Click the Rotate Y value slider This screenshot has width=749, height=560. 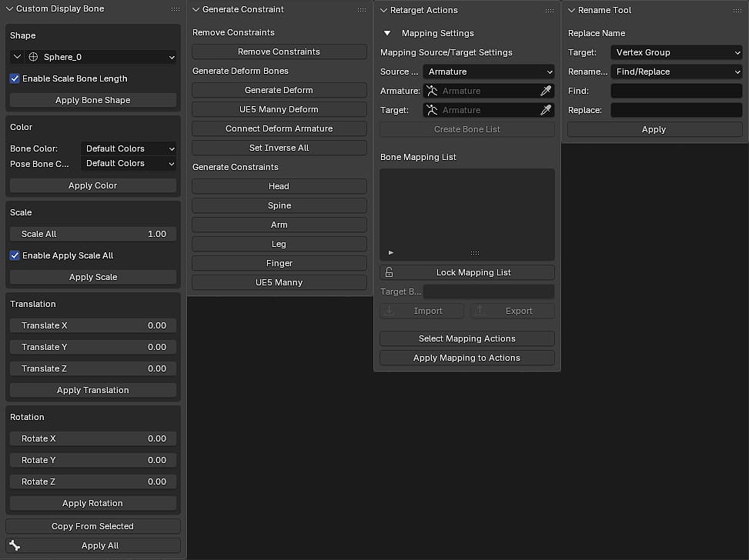93,460
